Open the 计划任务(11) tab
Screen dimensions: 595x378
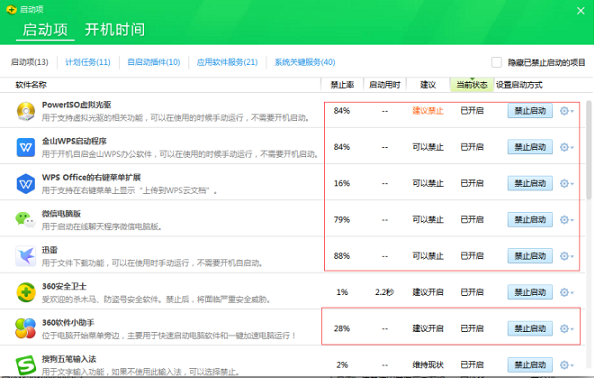(x=88, y=62)
